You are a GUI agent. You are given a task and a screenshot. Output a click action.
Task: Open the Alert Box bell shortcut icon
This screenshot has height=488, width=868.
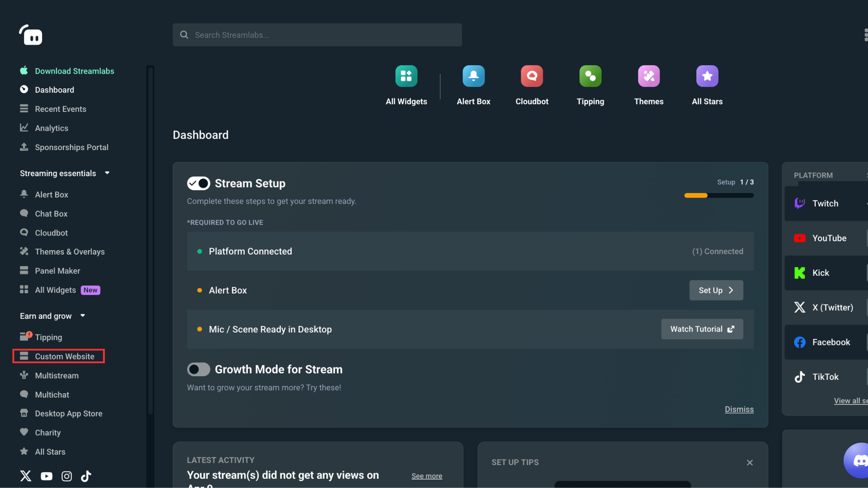[x=473, y=76]
